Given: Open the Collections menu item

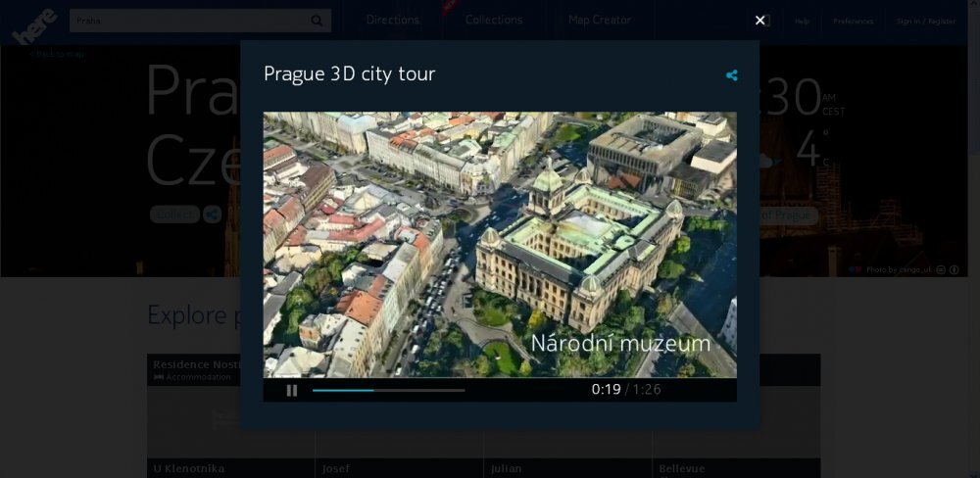Looking at the screenshot, I should pos(494,20).
